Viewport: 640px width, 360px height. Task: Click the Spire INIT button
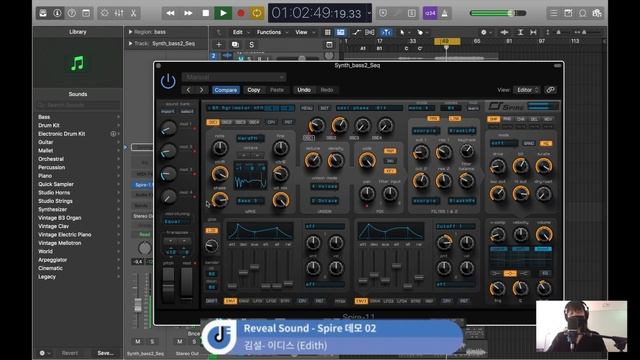(324, 108)
